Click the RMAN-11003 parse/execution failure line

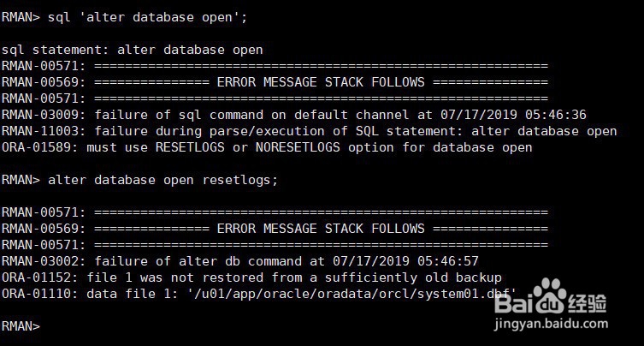pyautogui.click(x=310, y=131)
